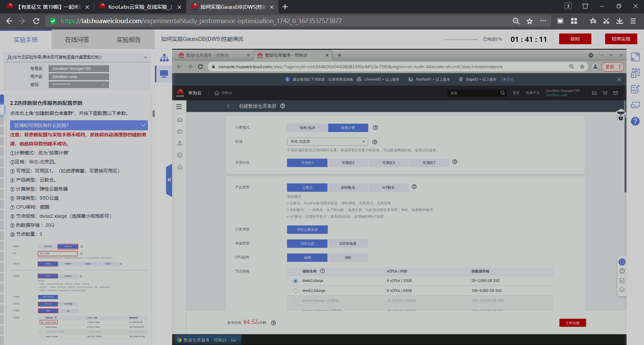Click the lab manual panel scrollbar

(x=154, y=114)
